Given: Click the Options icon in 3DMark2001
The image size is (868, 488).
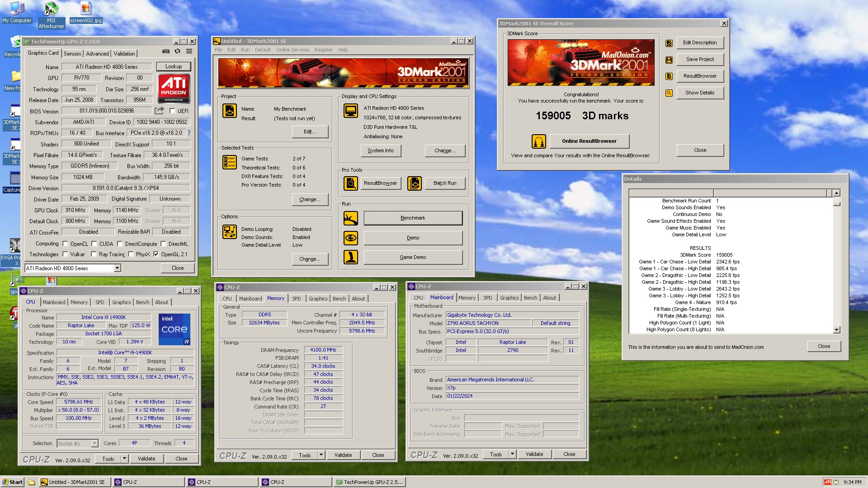Looking at the screenshot, I should 230,232.
